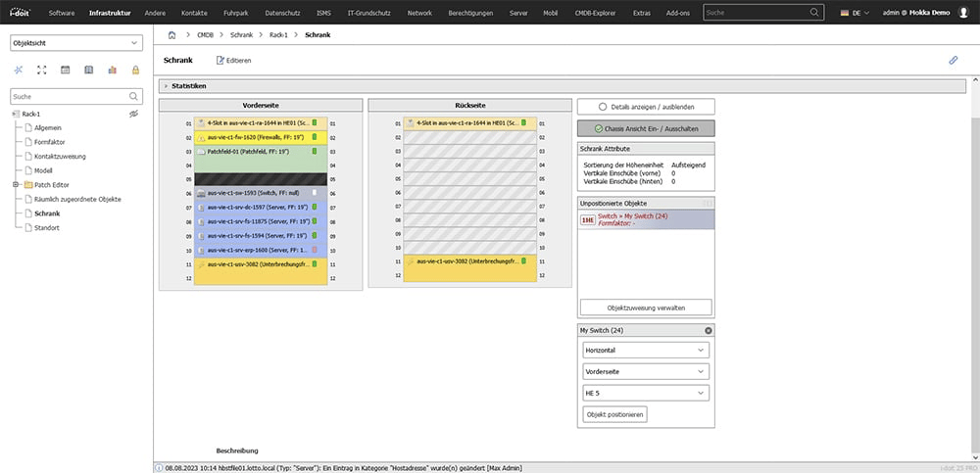Open the Objektsicht dropdown
980x473 pixels.
(75, 43)
